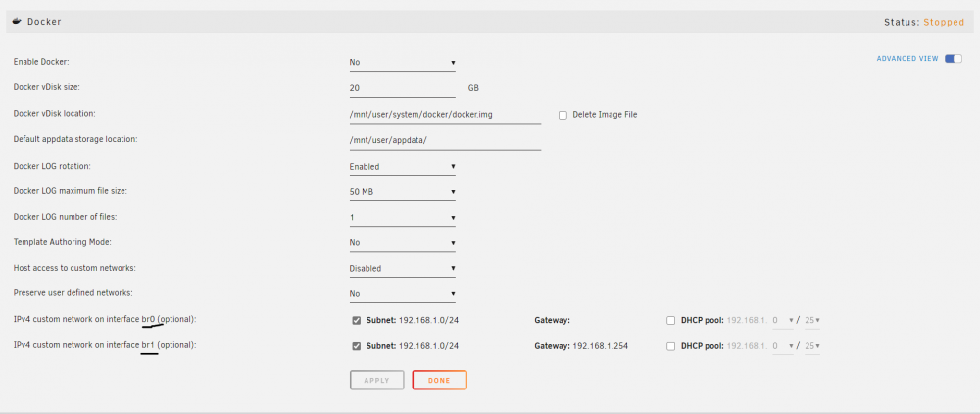This screenshot has height=414, width=980.
Task: Toggle the Advanced View switch
Action: [x=954, y=59]
